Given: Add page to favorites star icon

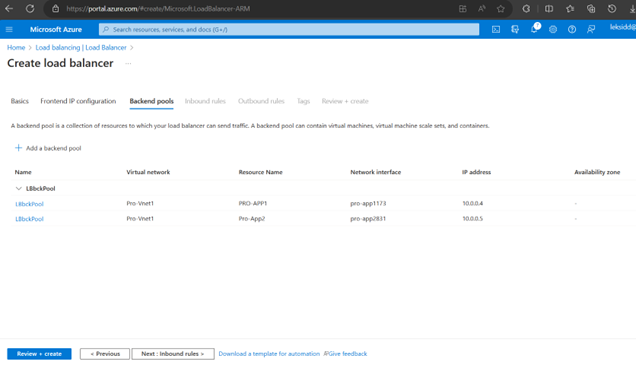Looking at the screenshot, I should pyautogui.click(x=501, y=9).
